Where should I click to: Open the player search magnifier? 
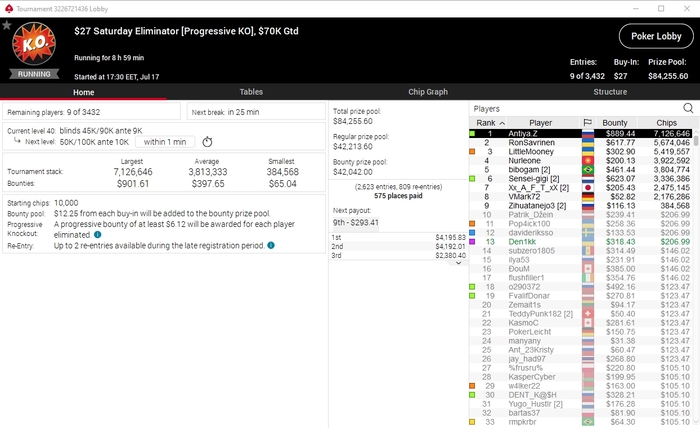pyautogui.click(x=688, y=108)
